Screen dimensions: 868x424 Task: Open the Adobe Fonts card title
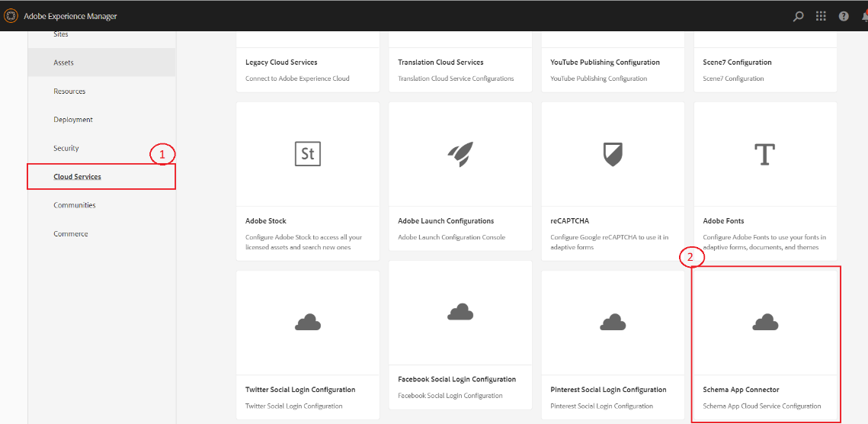[723, 220]
